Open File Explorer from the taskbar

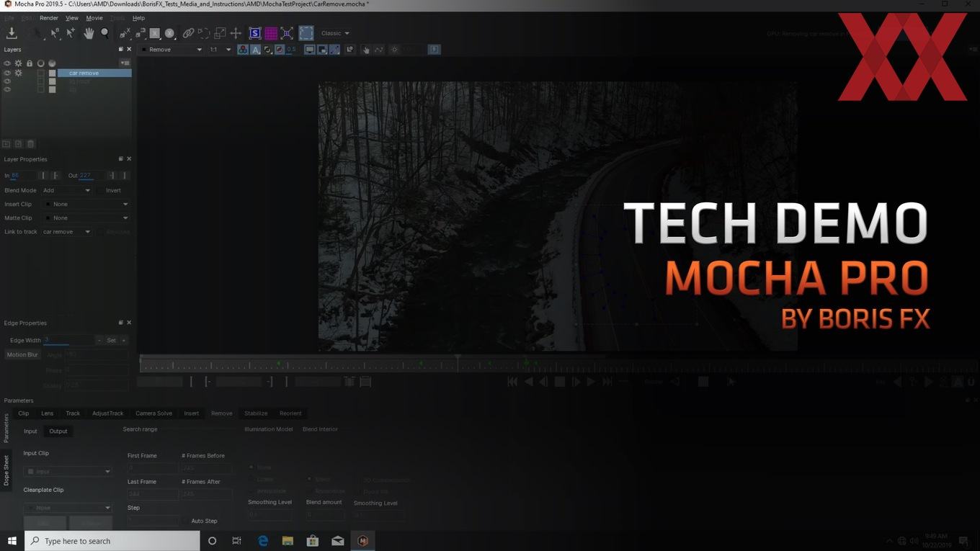pyautogui.click(x=288, y=541)
